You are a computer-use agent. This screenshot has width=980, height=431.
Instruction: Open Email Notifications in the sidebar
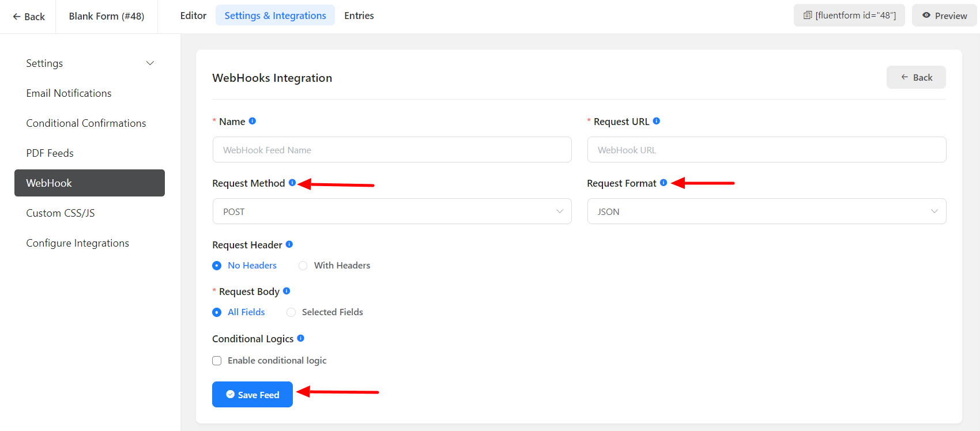tap(69, 93)
